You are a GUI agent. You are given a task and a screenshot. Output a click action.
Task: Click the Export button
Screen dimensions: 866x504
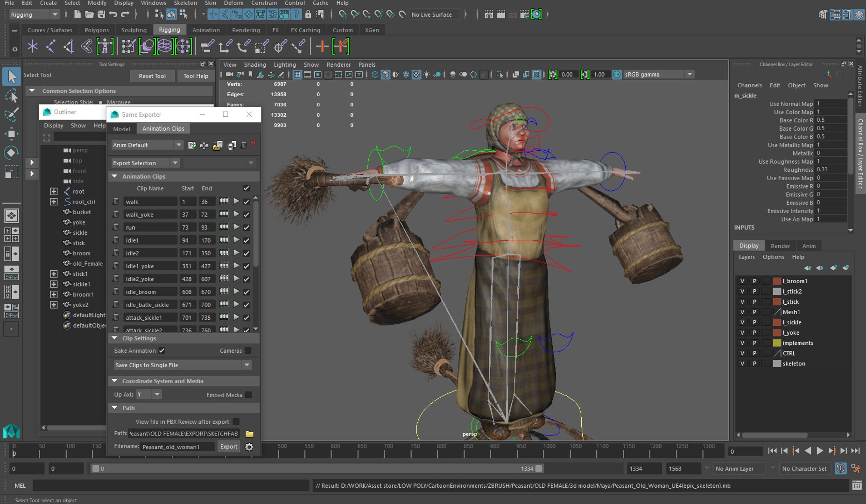[x=229, y=447]
